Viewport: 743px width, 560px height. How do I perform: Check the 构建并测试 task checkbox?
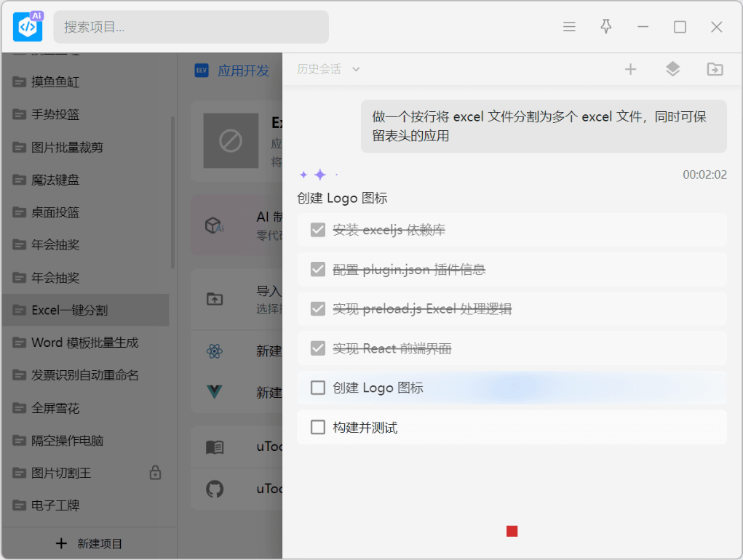click(318, 427)
